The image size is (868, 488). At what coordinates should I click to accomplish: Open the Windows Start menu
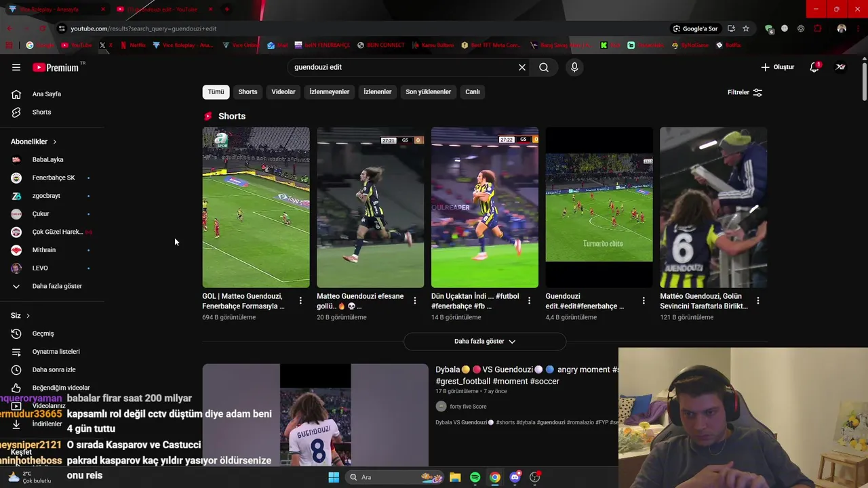[x=334, y=477]
